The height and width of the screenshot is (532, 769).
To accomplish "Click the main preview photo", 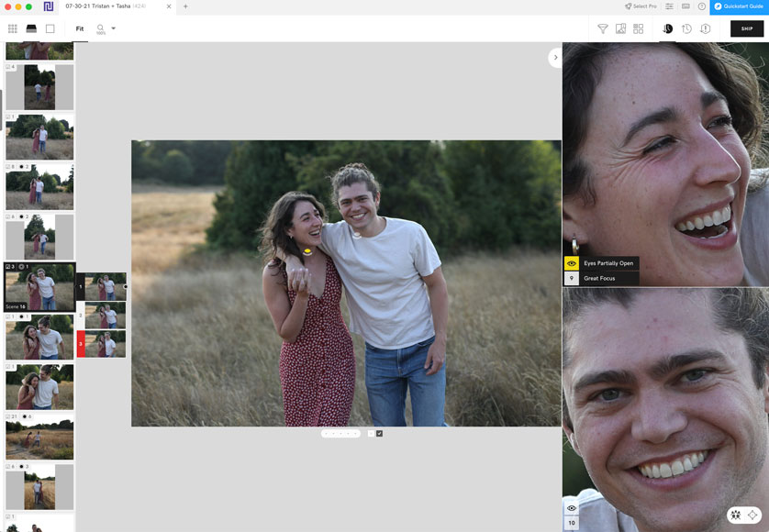I will (x=346, y=283).
